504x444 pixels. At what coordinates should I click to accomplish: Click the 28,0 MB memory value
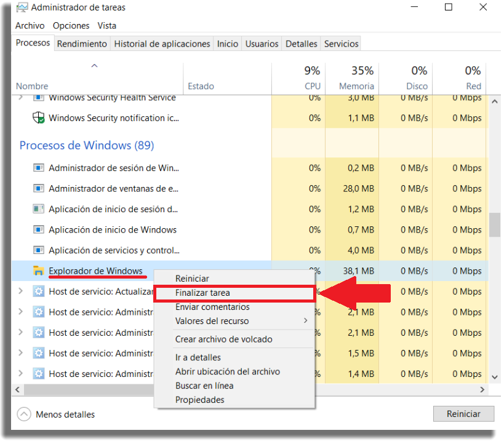[358, 188]
